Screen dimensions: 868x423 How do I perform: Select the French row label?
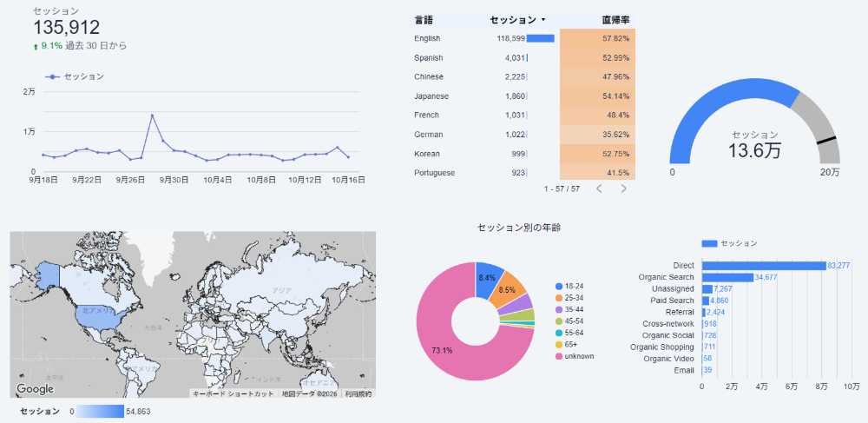tap(426, 116)
